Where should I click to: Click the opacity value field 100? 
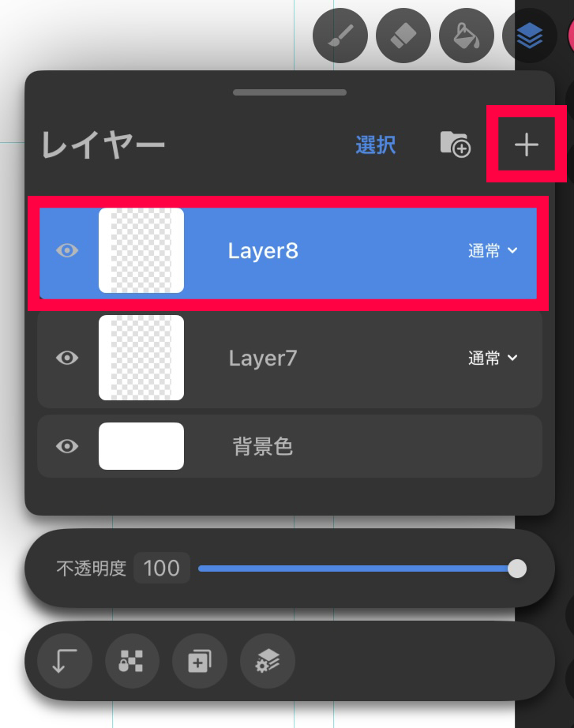(x=162, y=569)
